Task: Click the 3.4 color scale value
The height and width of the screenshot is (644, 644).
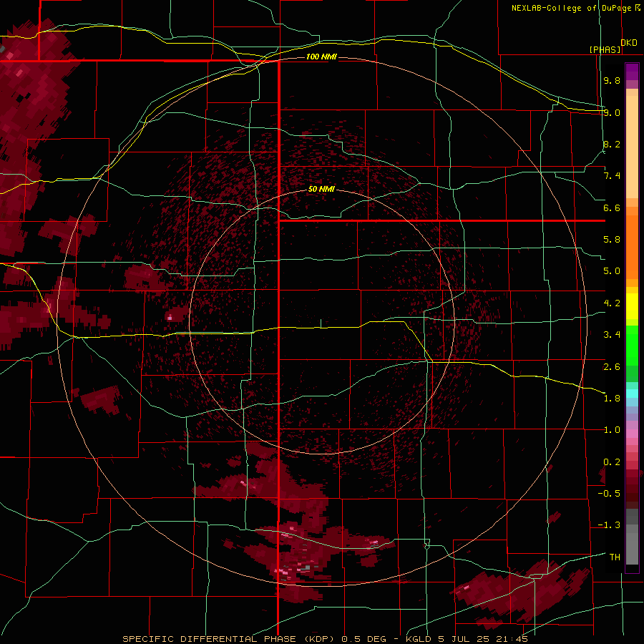Action: pos(612,335)
